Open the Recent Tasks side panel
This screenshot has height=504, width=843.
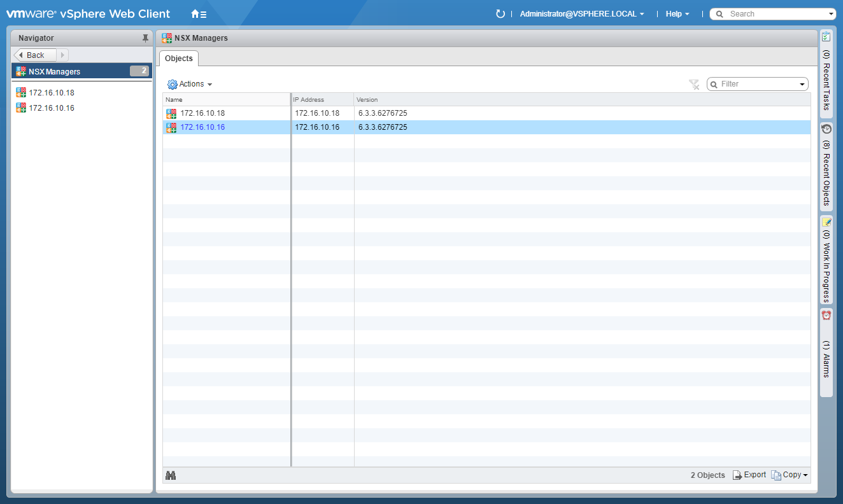click(x=826, y=71)
